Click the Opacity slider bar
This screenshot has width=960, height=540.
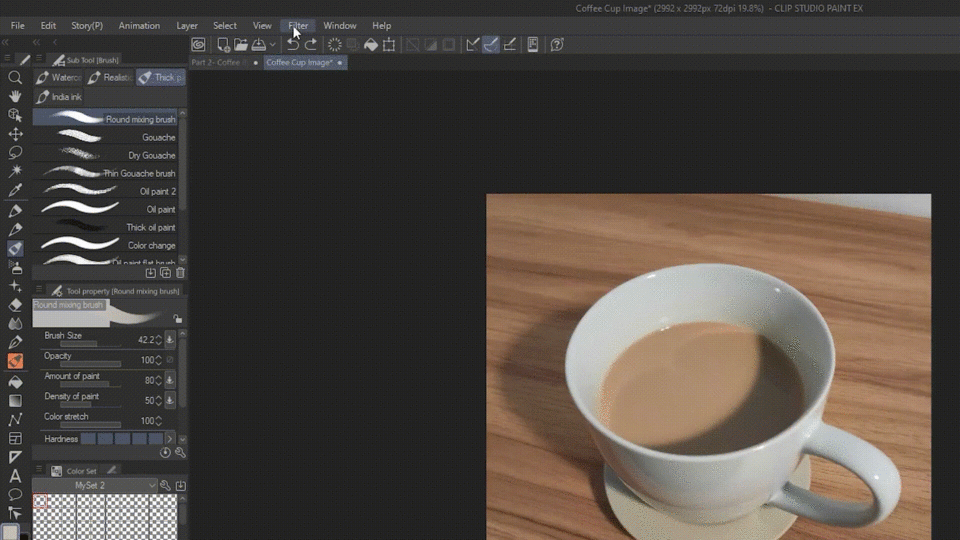coord(90,364)
